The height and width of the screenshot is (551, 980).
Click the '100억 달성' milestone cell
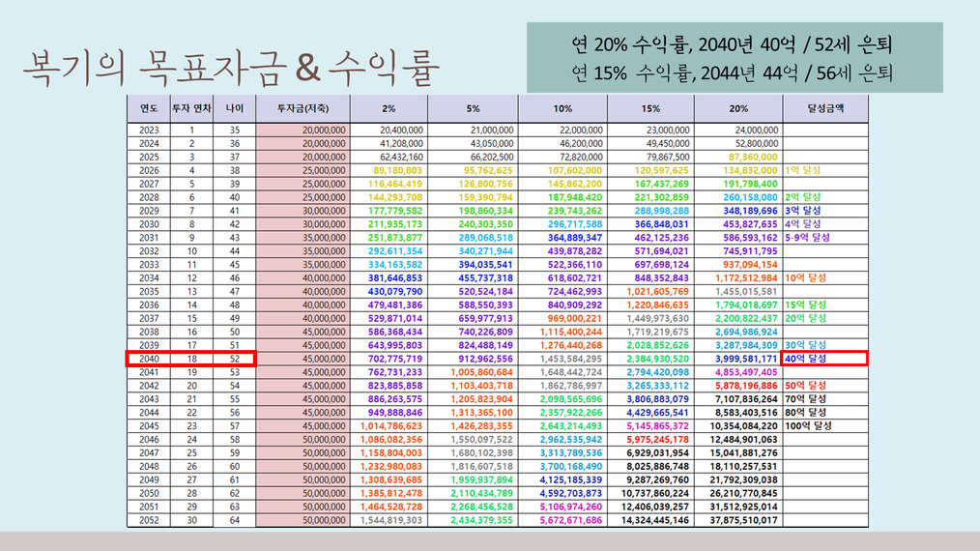pos(812,425)
